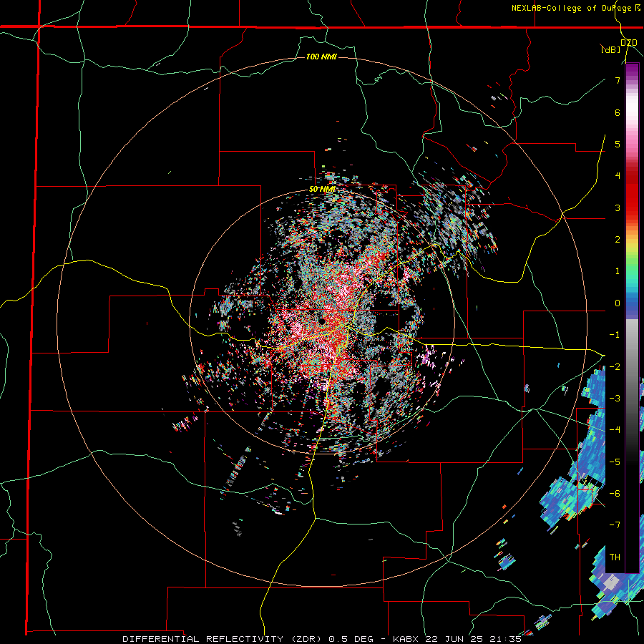Click the -3 value on the color scale
The image size is (644, 644).
point(615,399)
